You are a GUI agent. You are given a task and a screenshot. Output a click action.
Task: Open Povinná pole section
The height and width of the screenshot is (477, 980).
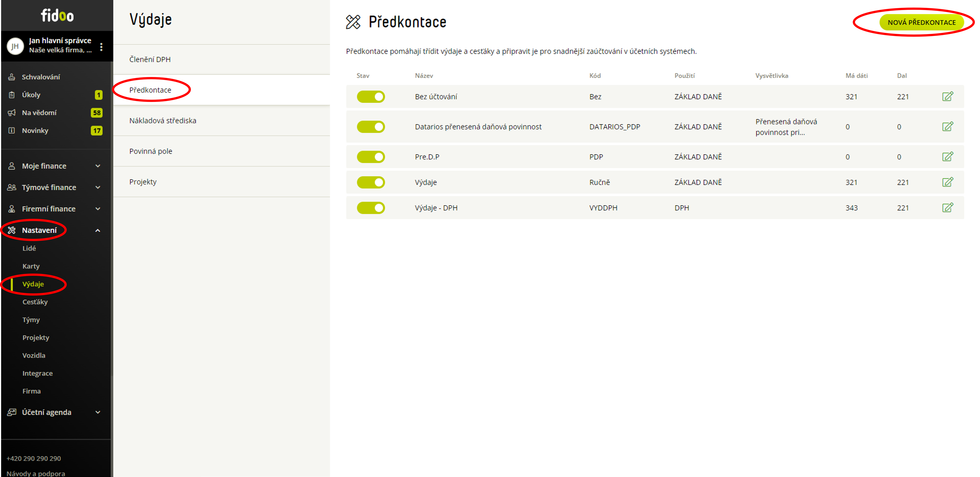(x=221, y=151)
